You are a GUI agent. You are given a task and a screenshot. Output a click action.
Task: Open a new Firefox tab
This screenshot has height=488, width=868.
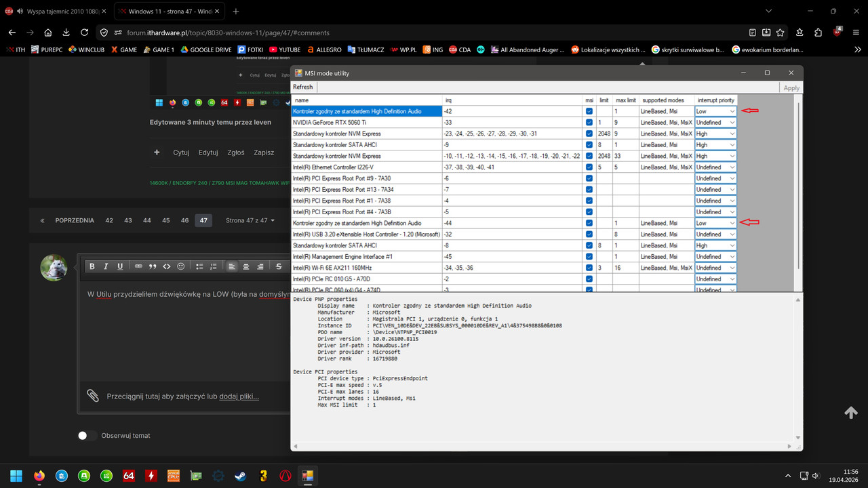pos(235,12)
